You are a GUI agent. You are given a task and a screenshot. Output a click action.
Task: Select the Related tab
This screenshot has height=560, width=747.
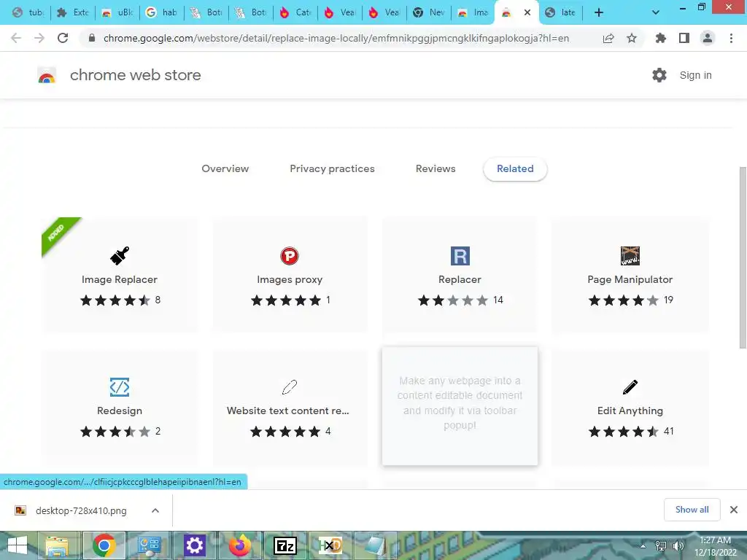tap(515, 169)
